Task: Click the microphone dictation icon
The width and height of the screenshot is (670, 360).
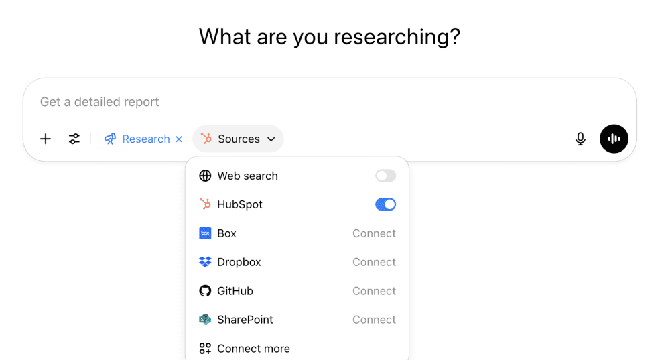Action: 580,139
